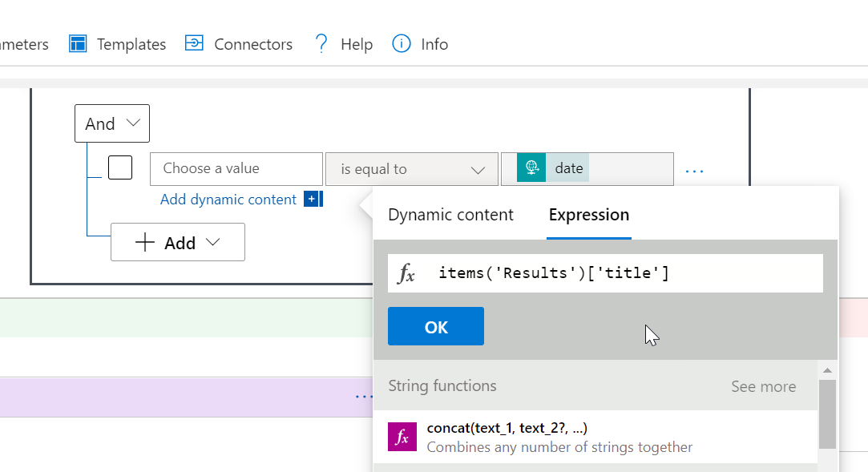Expand the Add row dropdown button
Screen dimensions: 868x472
tap(178, 243)
